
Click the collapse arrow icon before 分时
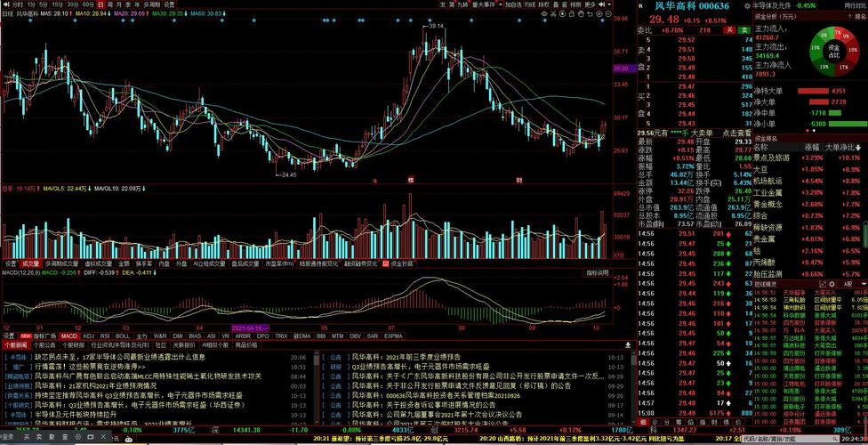[6, 4]
